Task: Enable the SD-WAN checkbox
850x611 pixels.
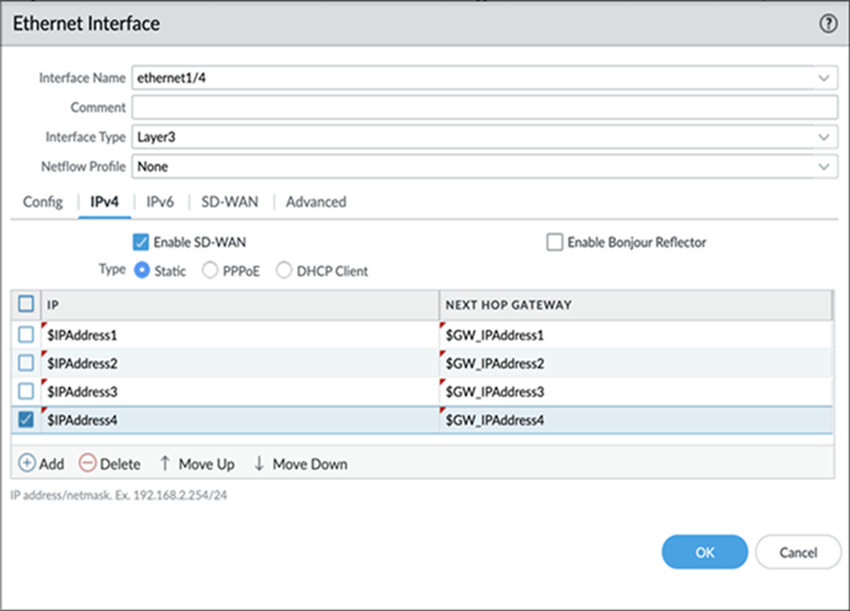Action: pos(141,242)
